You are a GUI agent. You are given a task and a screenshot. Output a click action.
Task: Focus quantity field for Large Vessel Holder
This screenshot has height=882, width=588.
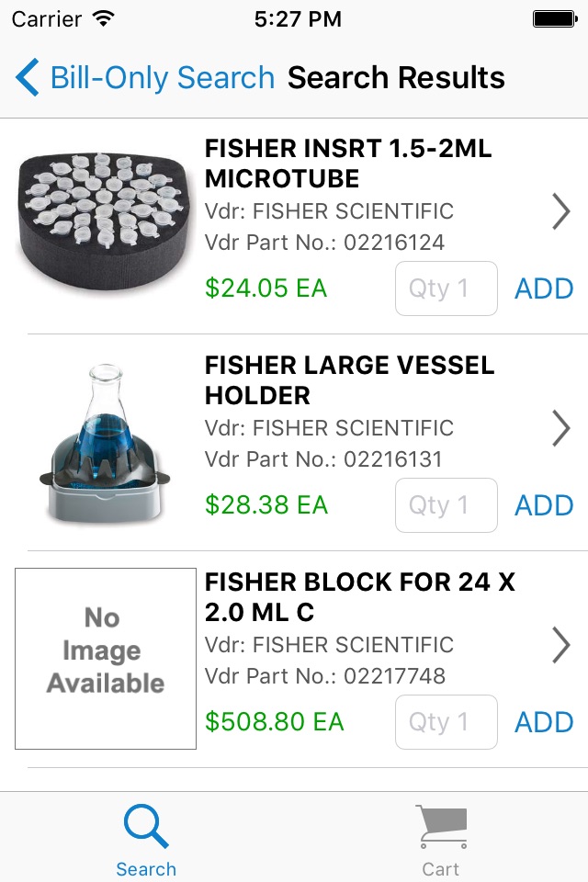coord(447,505)
